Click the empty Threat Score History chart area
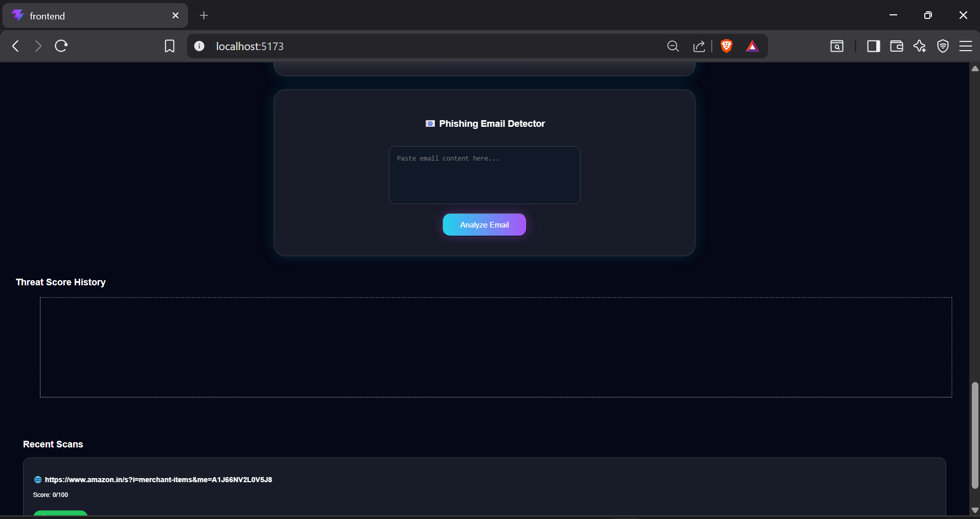Viewport: 980px width, 519px height. click(x=496, y=347)
